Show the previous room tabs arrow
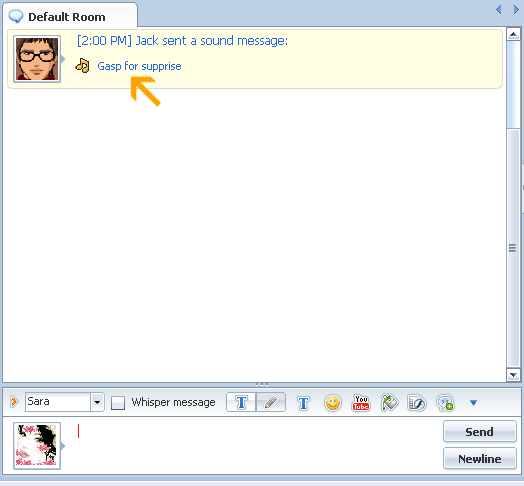The height and width of the screenshot is (486, 524). coord(499,9)
